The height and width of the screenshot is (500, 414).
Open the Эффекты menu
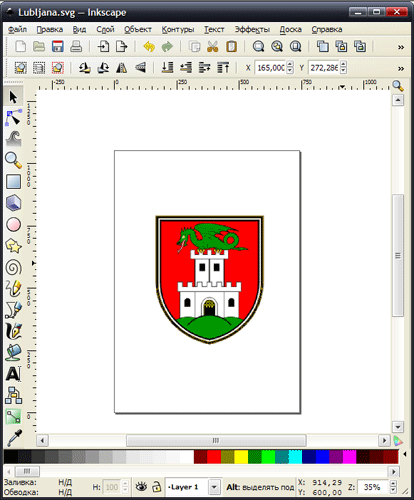[x=252, y=29]
